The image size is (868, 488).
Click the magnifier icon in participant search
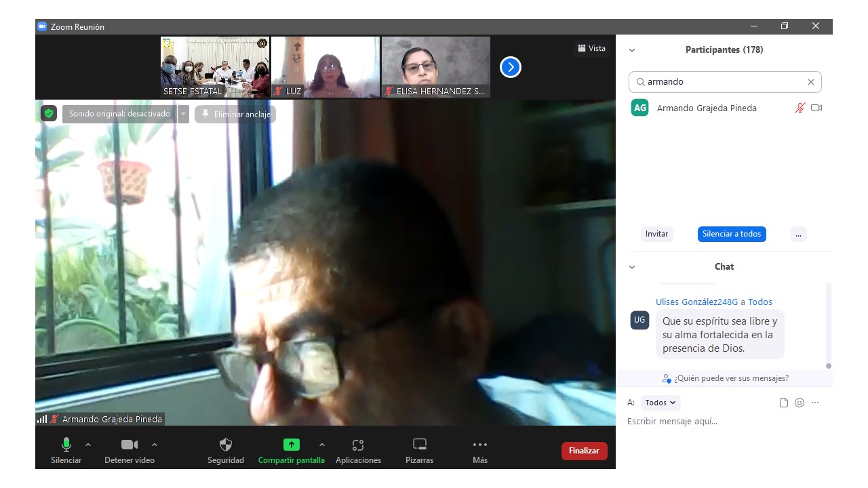(x=640, y=82)
